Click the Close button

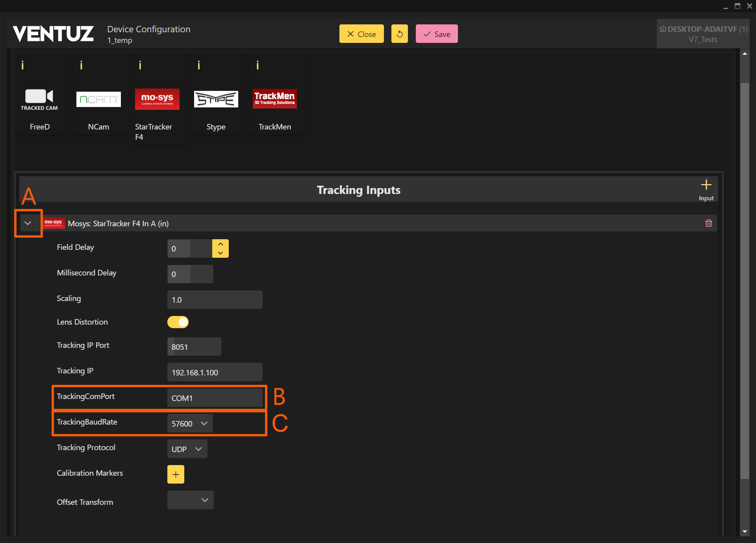click(361, 34)
